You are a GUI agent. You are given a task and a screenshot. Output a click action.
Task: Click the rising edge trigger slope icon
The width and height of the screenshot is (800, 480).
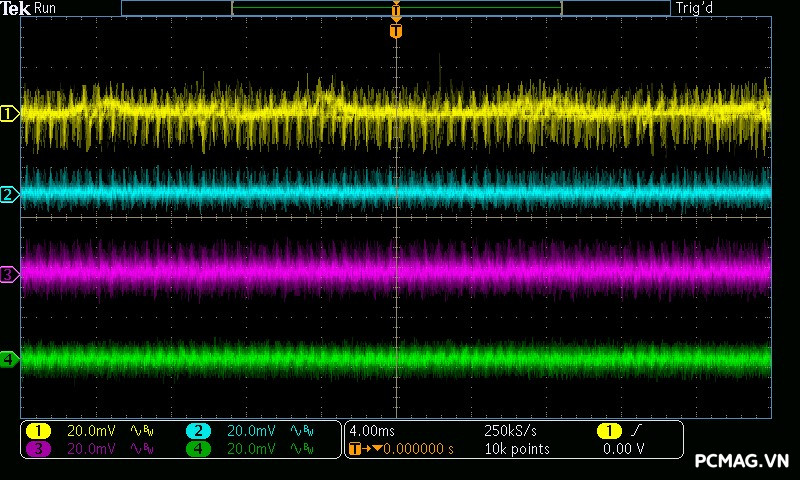pyautogui.click(x=638, y=431)
